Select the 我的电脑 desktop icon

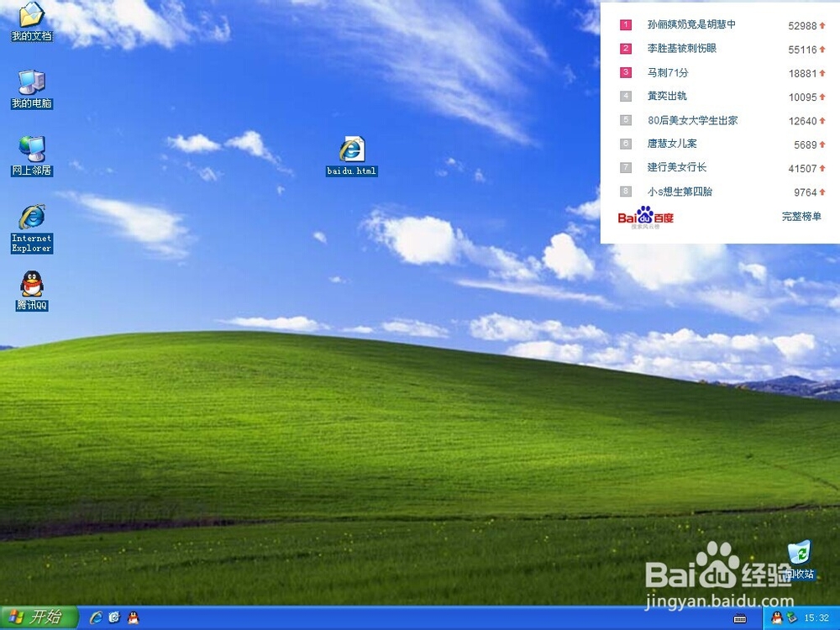click(x=32, y=89)
